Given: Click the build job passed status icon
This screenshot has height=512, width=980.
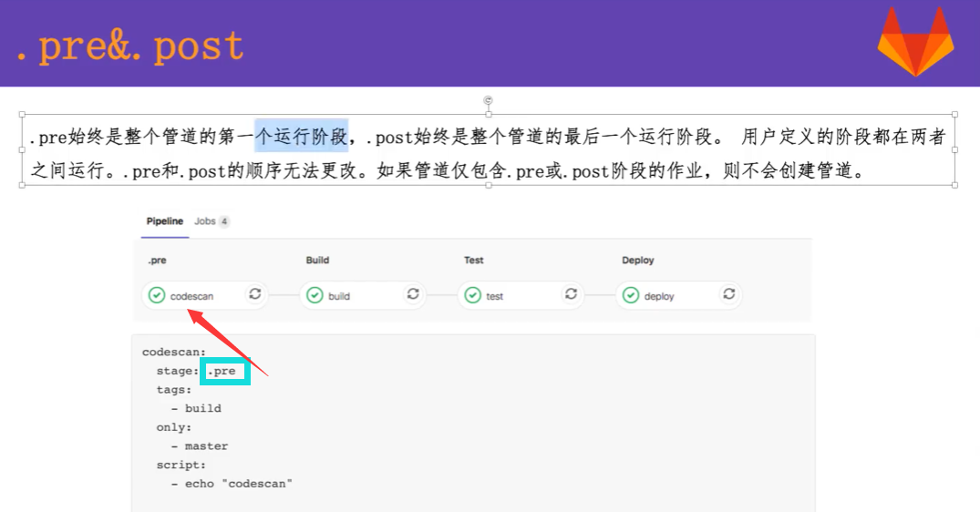Looking at the screenshot, I should click(315, 294).
